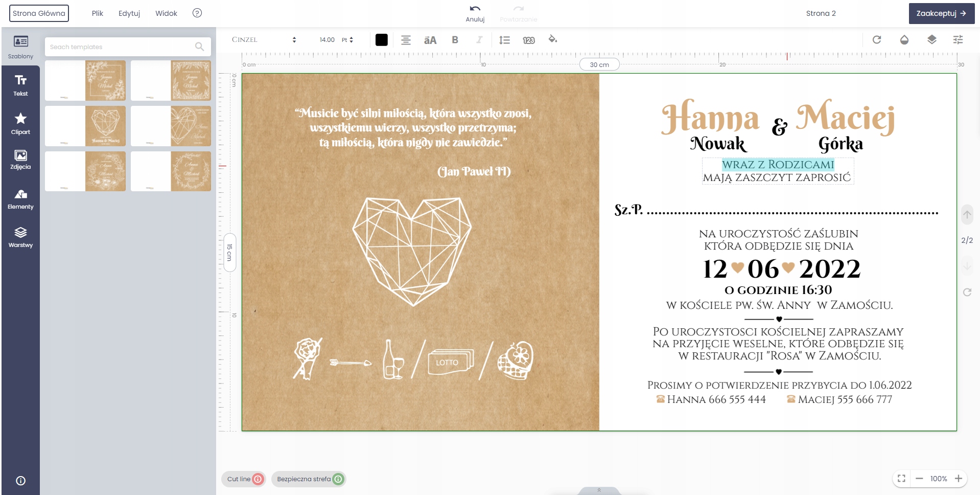
Task: Zoom in with the plus button
Action: click(959, 479)
